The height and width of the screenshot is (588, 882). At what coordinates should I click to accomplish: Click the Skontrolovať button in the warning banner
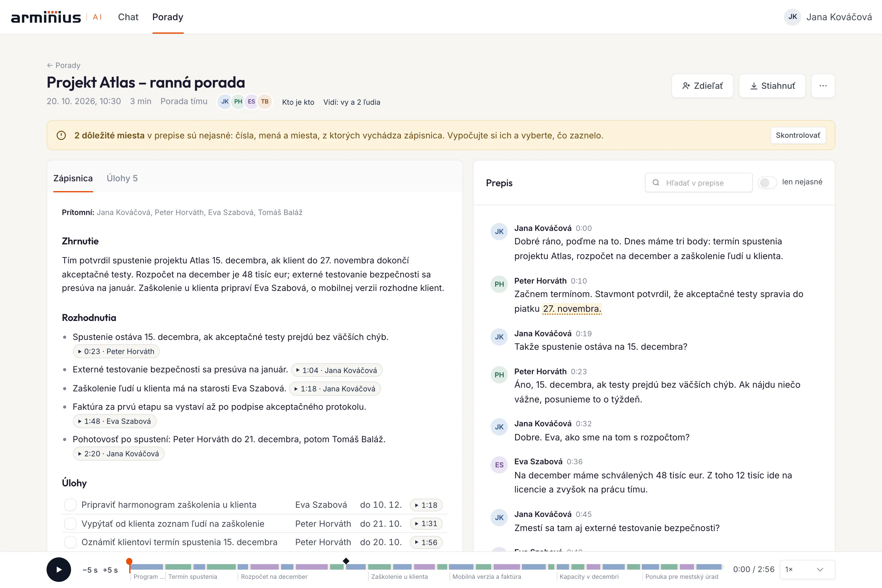point(797,135)
